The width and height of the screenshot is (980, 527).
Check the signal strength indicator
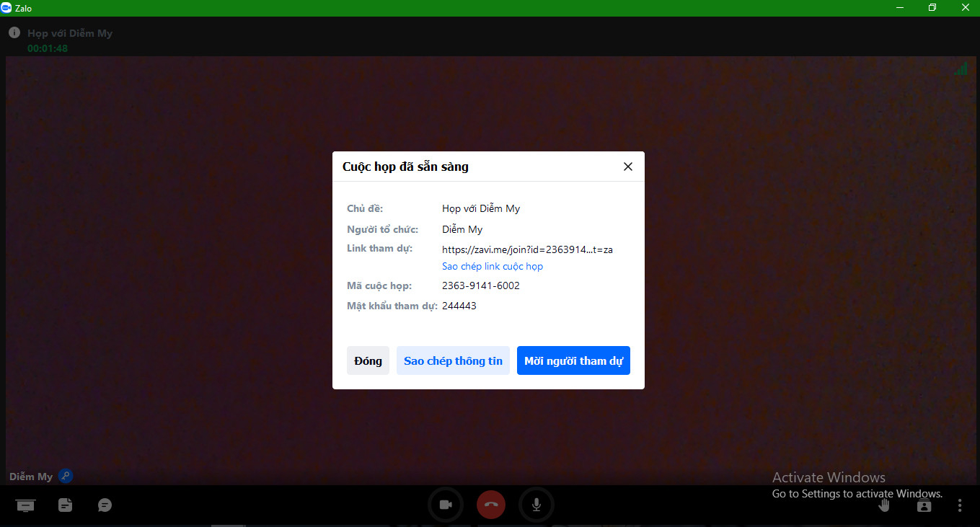(x=961, y=68)
